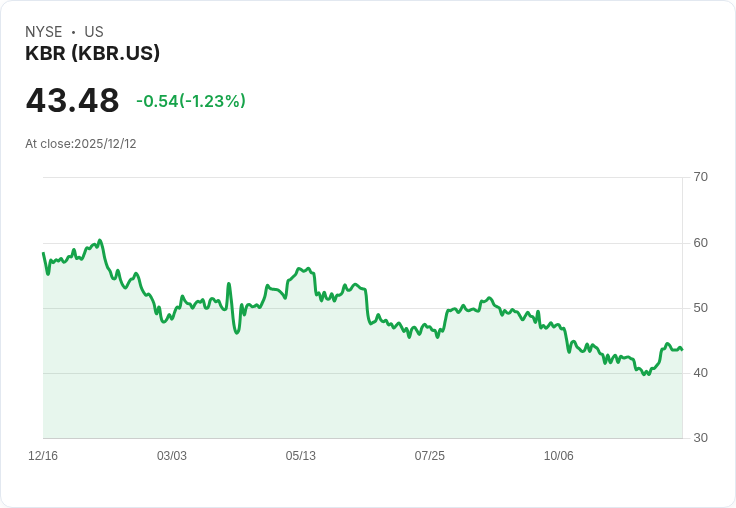Select the 10/06 date on the x-axis
The width and height of the screenshot is (736, 508).
click(x=559, y=456)
